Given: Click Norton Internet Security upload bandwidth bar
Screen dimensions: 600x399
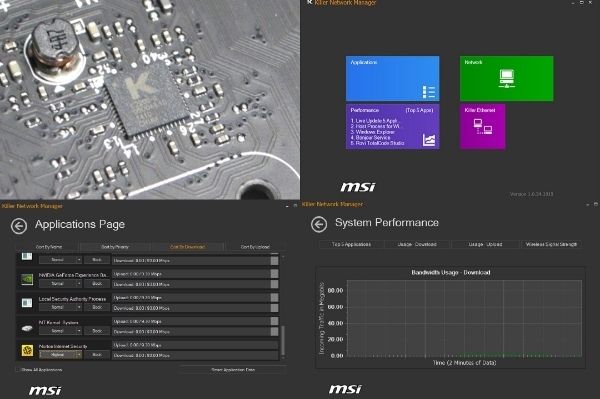Looking at the screenshot, I should pos(195,345).
